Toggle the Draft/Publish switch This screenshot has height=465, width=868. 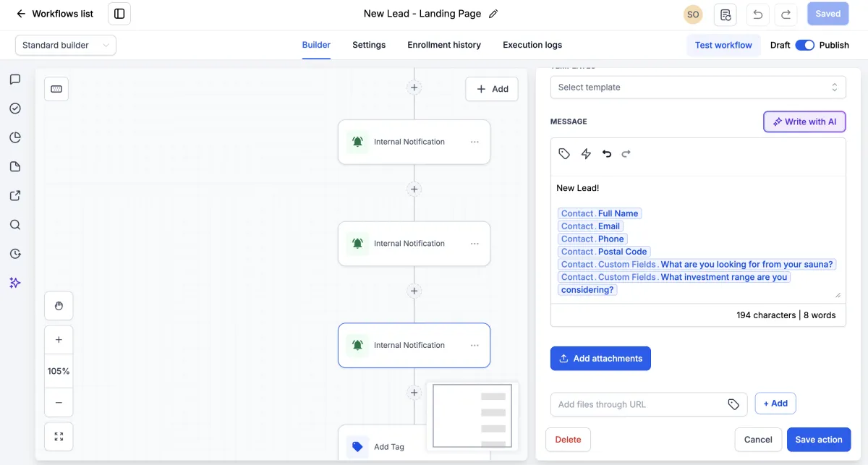804,45
